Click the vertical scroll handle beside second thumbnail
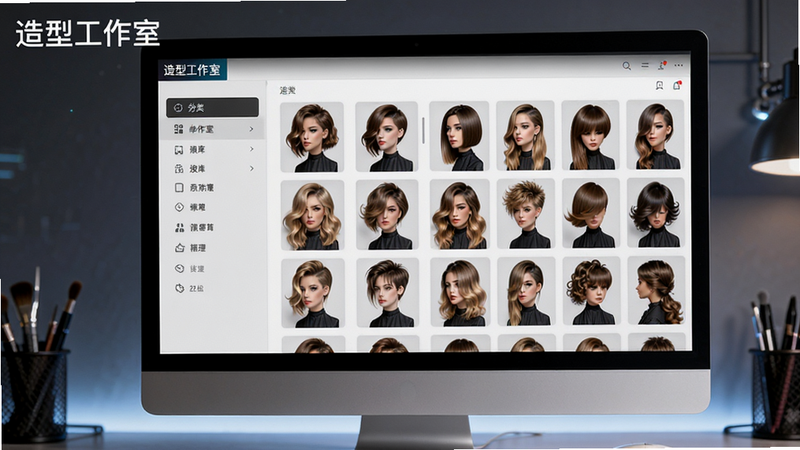800x450 pixels. (423, 130)
